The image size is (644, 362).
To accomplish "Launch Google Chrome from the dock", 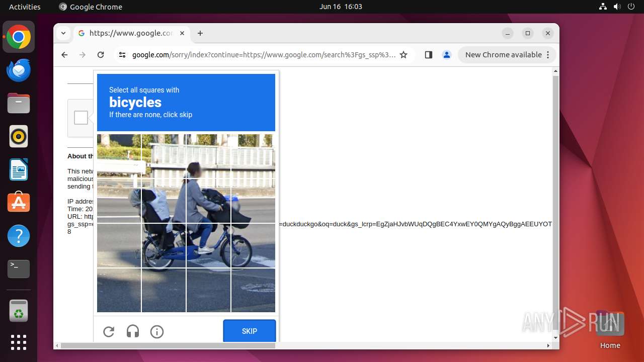I will [19, 37].
